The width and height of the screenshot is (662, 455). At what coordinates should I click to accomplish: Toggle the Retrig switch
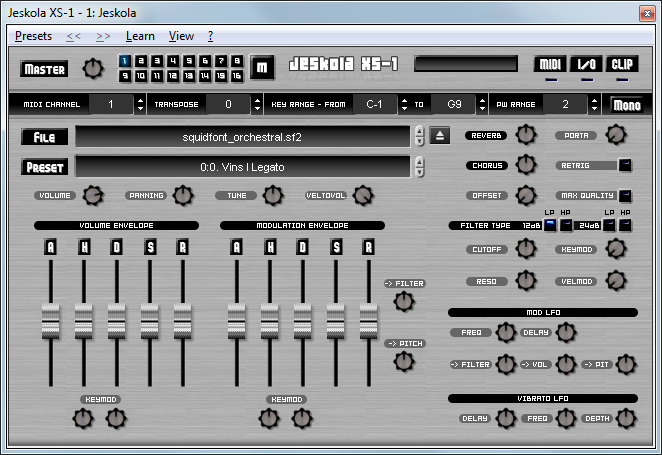625,165
